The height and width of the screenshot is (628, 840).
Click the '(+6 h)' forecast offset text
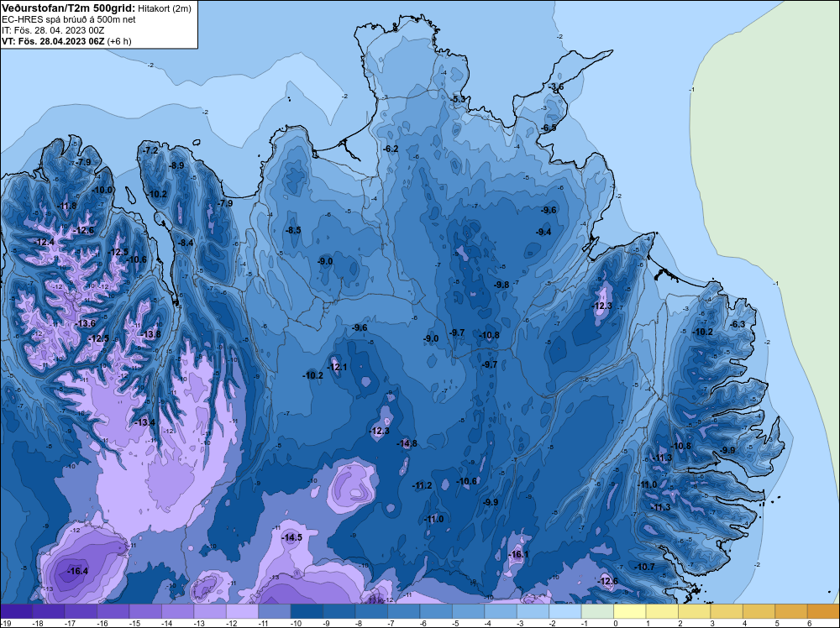tap(119, 41)
